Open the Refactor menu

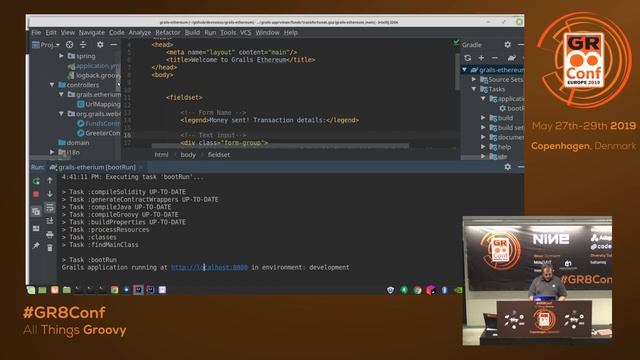[x=168, y=32]
